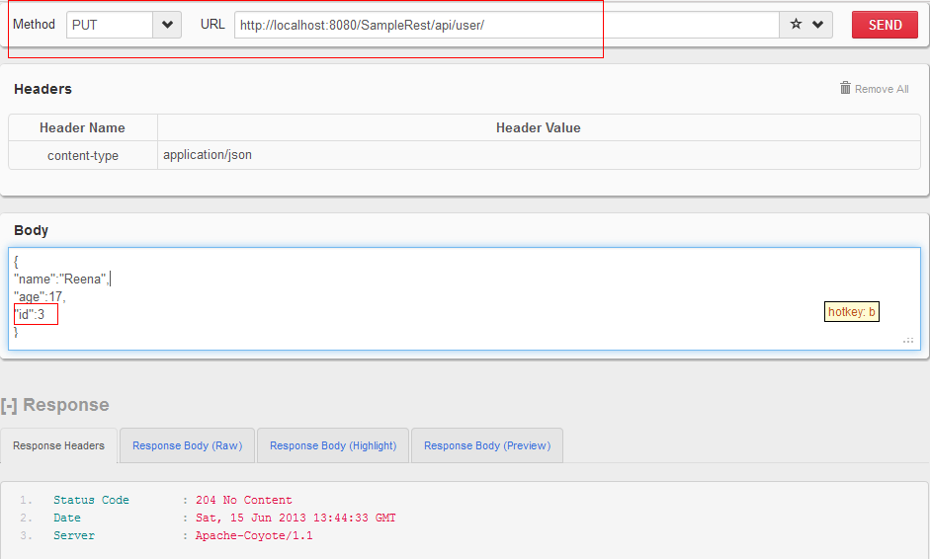This screenshot has height=560, width=930.
Task: Edit the URL input field
Action: click(507, 25)
